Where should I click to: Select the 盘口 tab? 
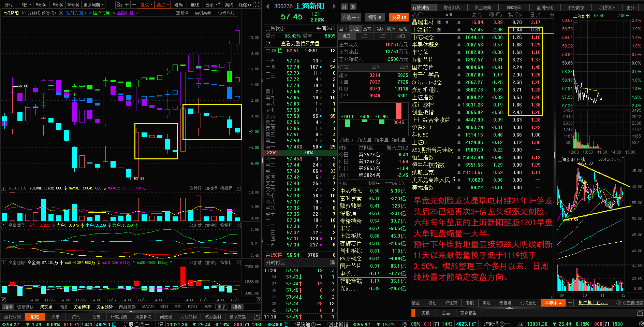343,29
